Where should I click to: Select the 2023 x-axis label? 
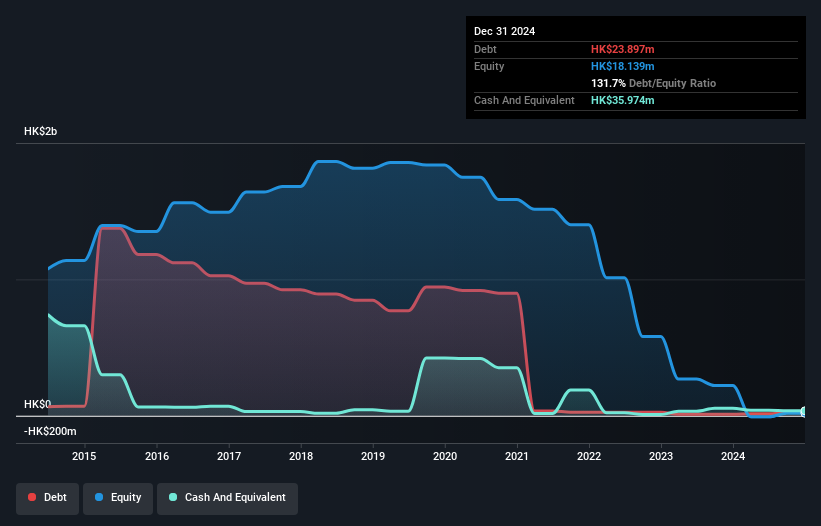661,456
